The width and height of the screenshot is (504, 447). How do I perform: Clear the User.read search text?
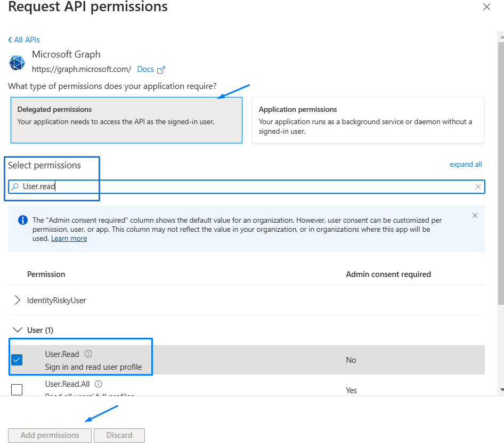[478, 186]
